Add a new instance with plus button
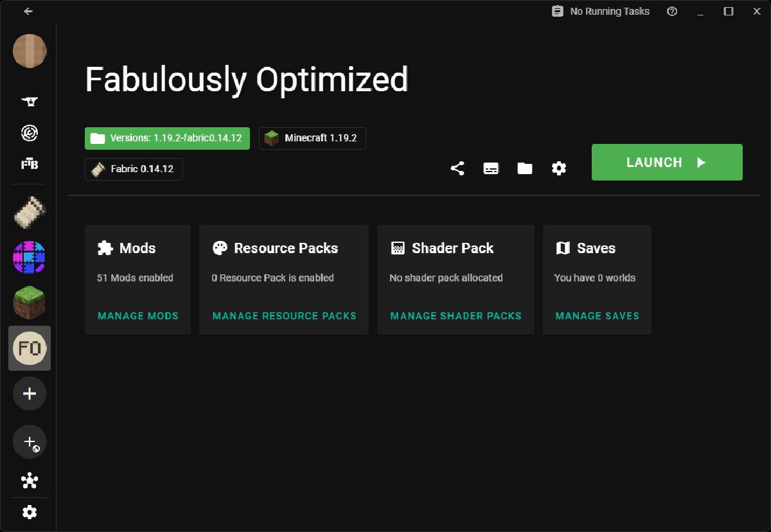Screen dimensions: 771x532 click(30, 394)
